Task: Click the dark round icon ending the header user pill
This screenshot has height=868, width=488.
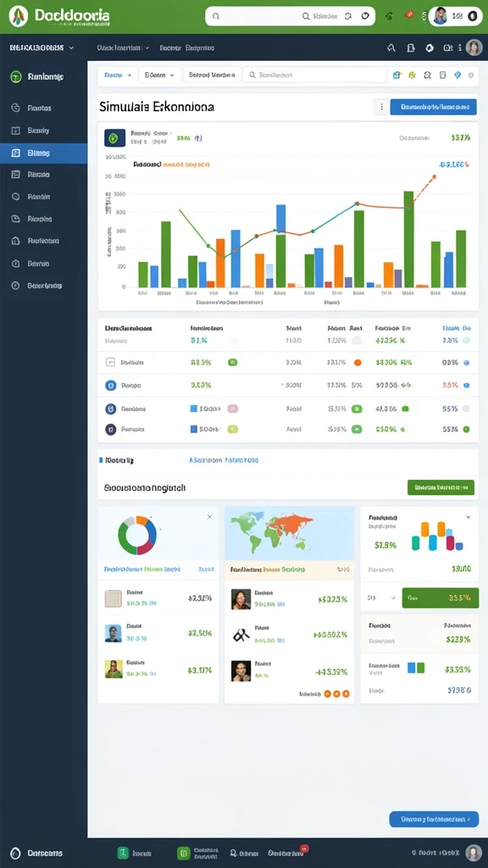Action: pos(473,17)
